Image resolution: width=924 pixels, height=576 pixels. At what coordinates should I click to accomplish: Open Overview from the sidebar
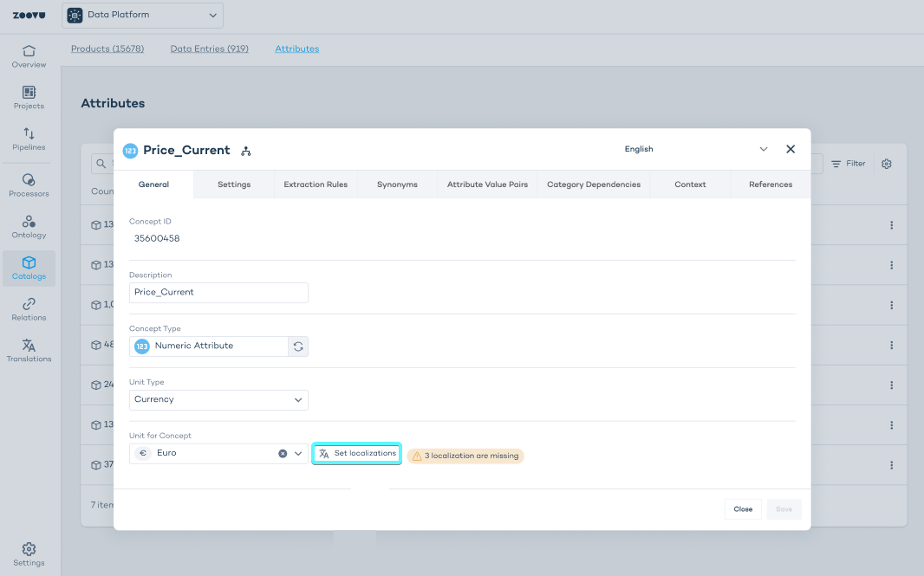[29, 56]
